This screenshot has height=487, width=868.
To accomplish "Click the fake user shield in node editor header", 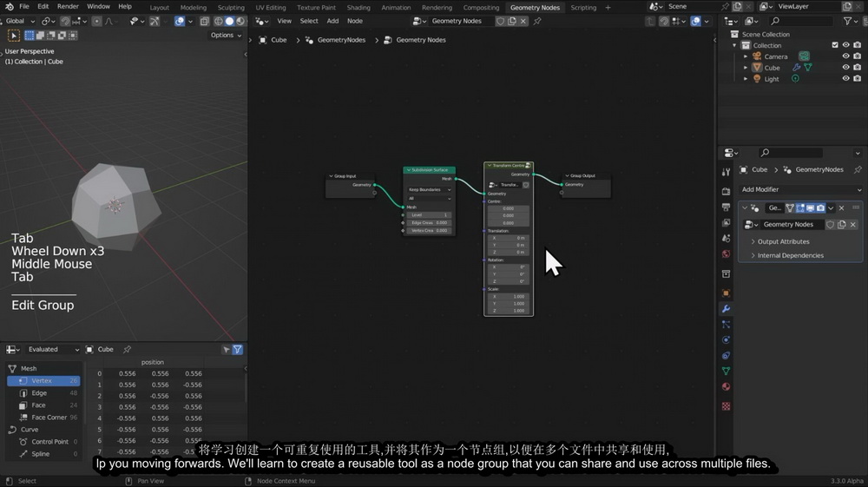I will [x=501, y=21].
